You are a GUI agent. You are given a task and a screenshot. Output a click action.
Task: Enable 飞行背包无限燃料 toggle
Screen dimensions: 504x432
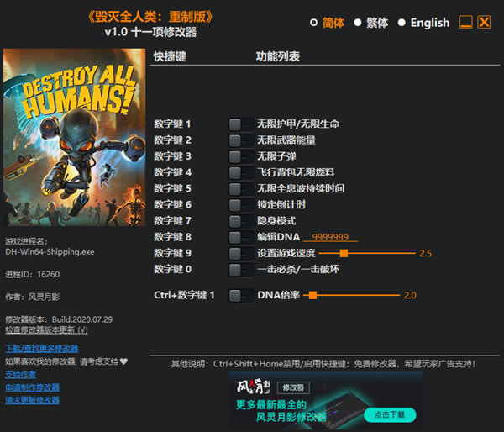pos(240,172)
